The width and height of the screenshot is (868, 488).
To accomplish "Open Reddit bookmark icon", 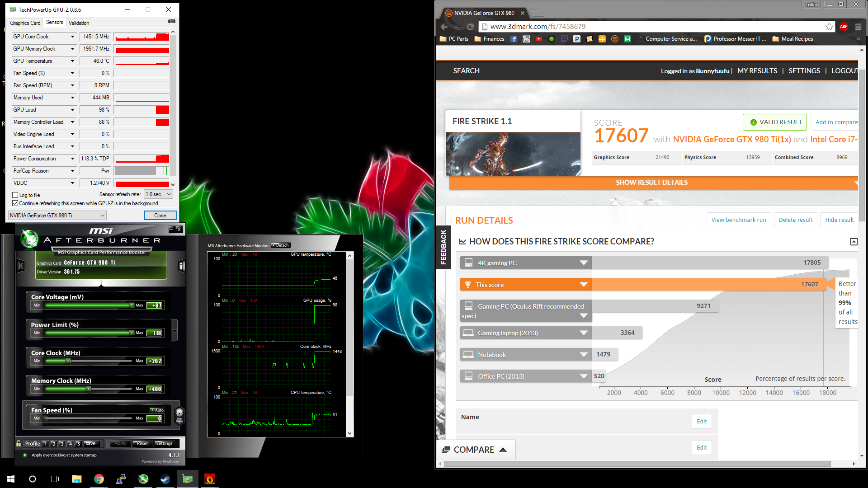I will [526, 39].
